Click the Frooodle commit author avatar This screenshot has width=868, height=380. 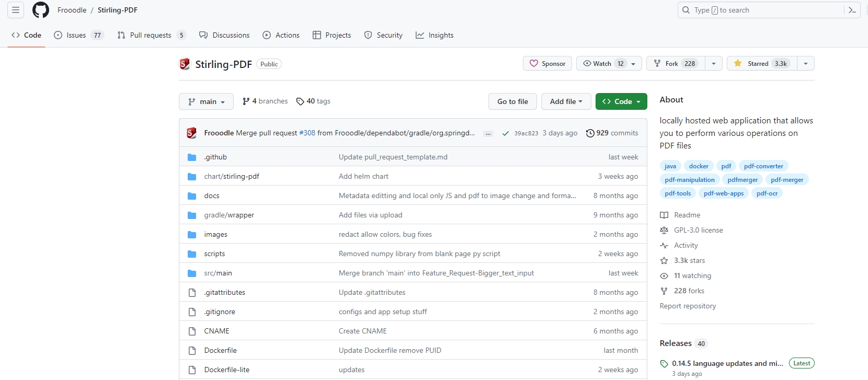[192, 133]
